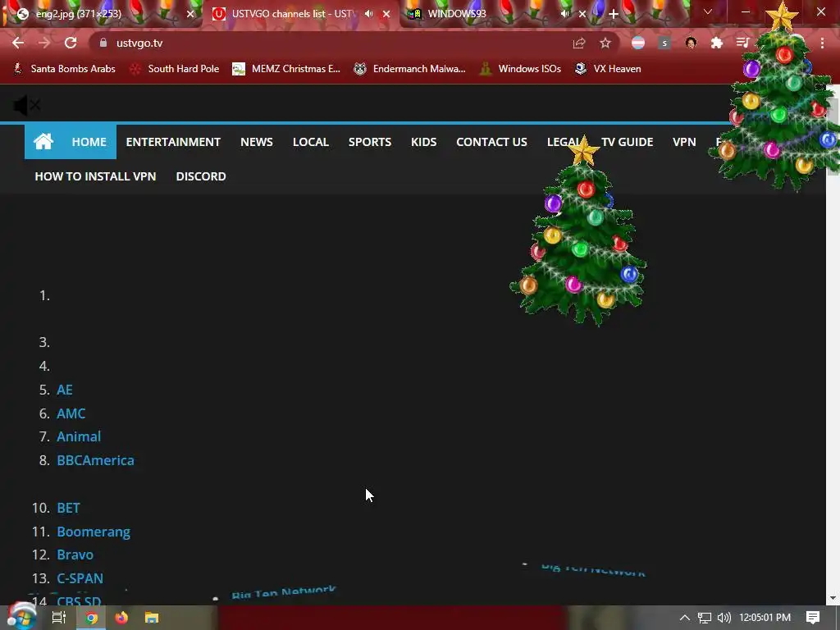Viewport: 840px width, 630px height.
Task: Click the profile avatar extension icon
Action: tap(691, 43)
